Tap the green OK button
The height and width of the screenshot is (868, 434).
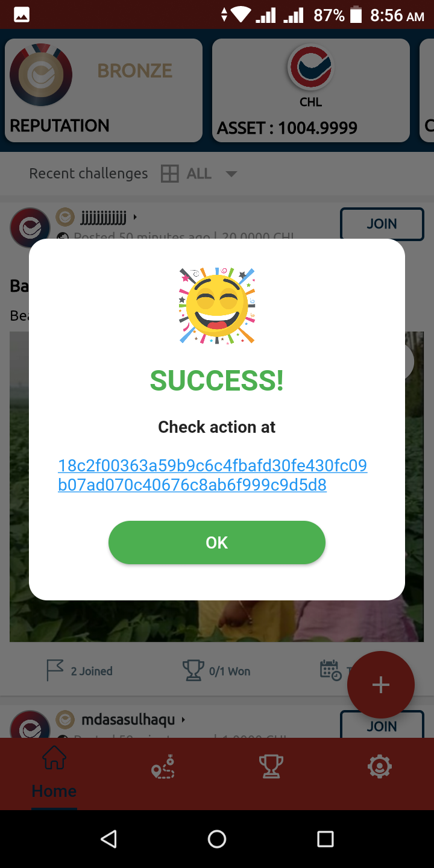(x=217, y=542)
